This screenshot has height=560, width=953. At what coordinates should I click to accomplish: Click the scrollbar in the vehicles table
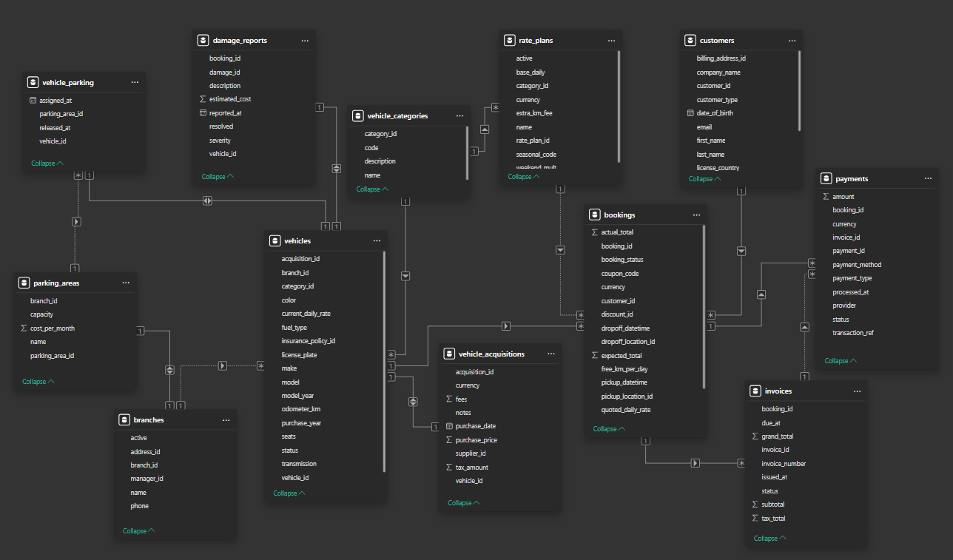click(384, 362)
